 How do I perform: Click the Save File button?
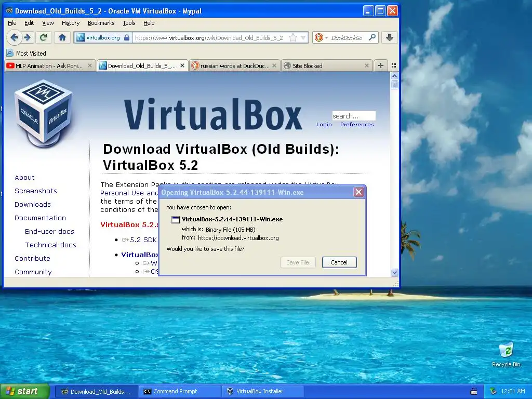click(298, 262)
